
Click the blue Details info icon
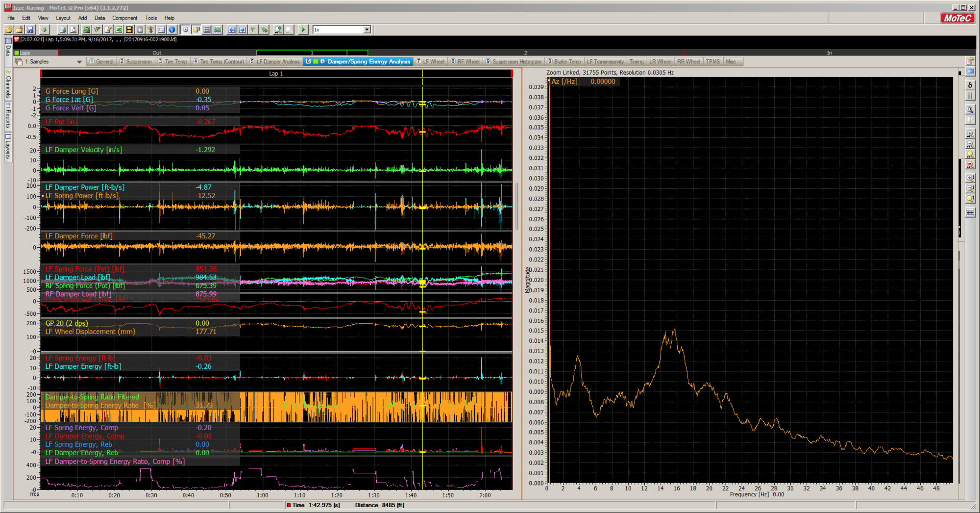click(172, 30)
